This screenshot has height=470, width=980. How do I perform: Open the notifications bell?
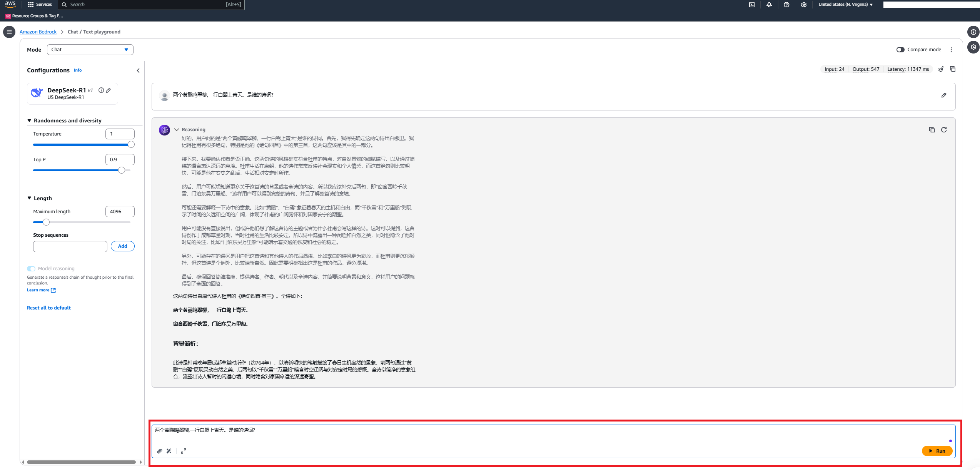(769, 5)
